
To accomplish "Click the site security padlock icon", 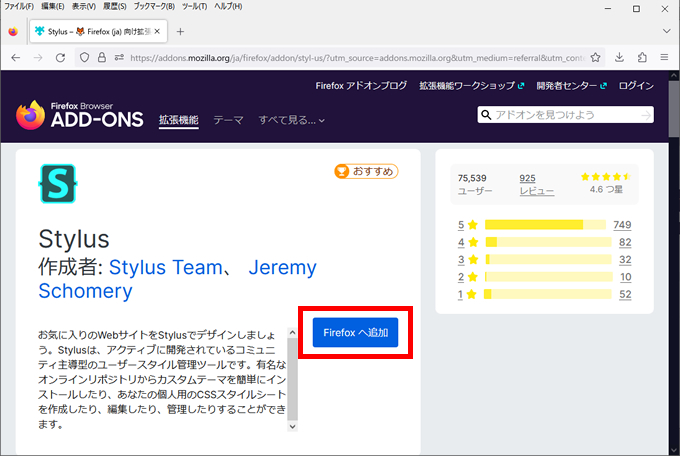I will click(x=101, y=57).
